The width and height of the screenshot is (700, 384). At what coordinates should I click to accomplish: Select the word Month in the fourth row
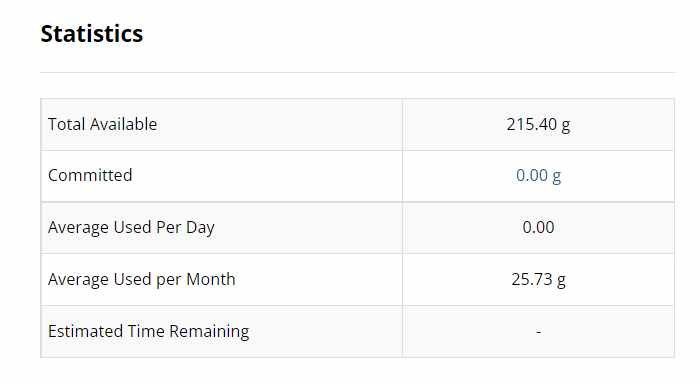tap(211, 280)
